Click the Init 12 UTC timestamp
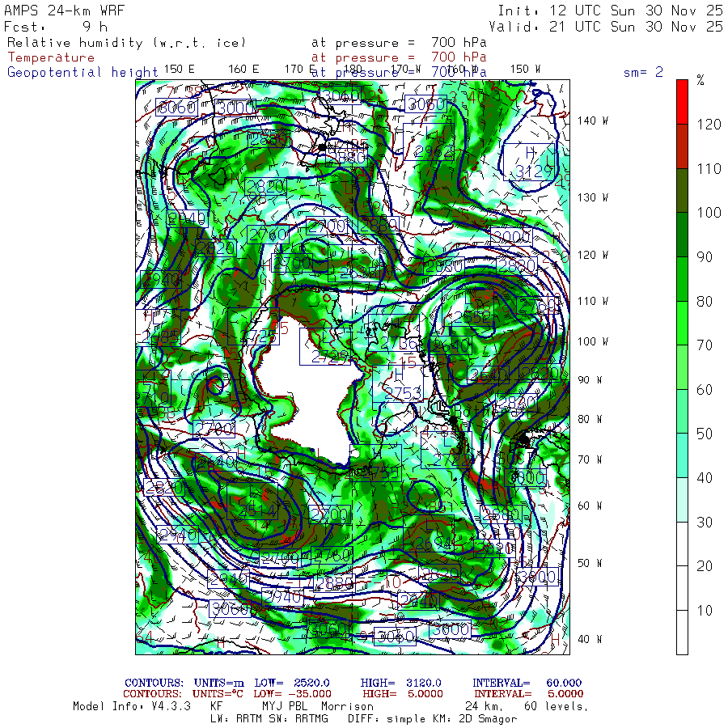Image resolution: width=728 pixels, height=728 pixels. pos(610,11)
